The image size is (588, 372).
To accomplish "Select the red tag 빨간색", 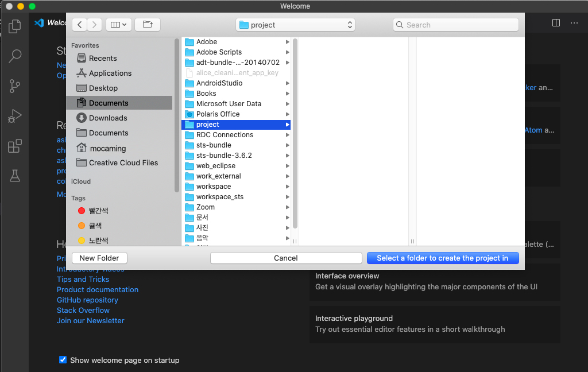I will (119, 211).
